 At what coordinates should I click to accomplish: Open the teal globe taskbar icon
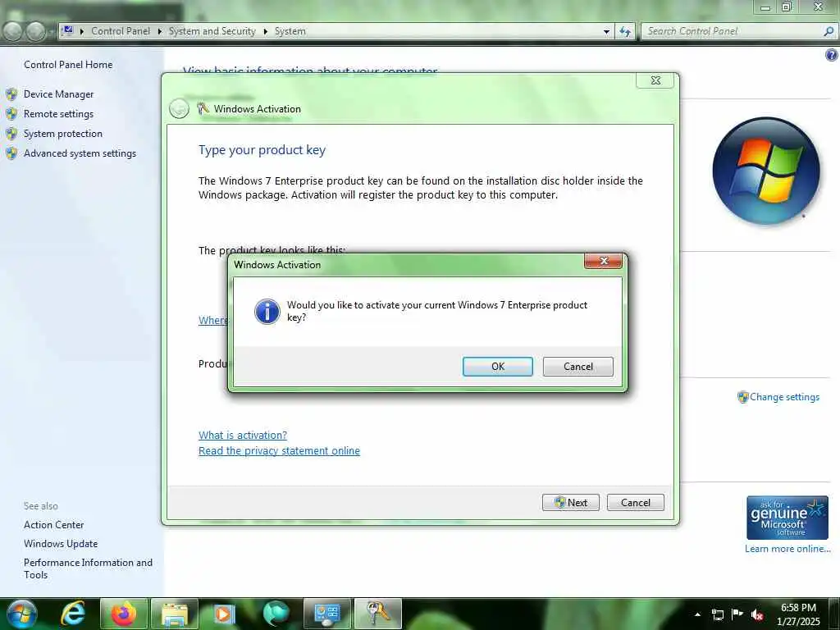pos(276,614)
